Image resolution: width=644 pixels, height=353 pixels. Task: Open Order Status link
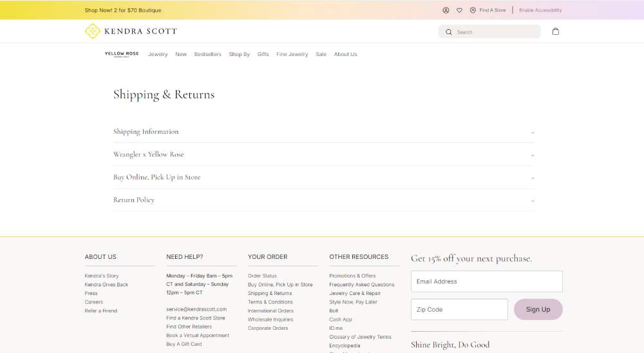[x=262, y=276]
